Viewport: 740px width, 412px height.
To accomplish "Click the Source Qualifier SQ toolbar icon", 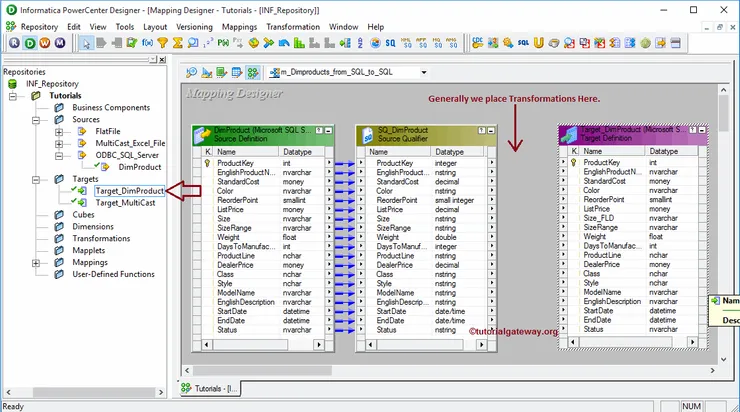I will [390, 43].
